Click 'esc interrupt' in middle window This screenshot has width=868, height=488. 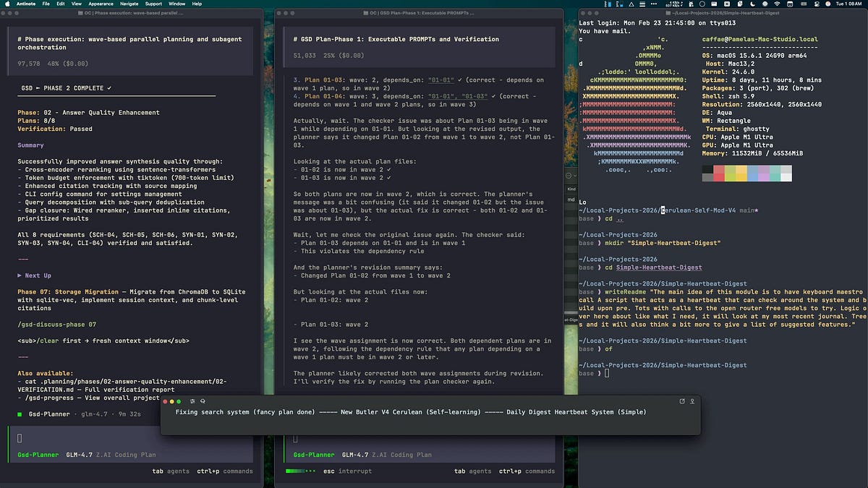point(347,471)
